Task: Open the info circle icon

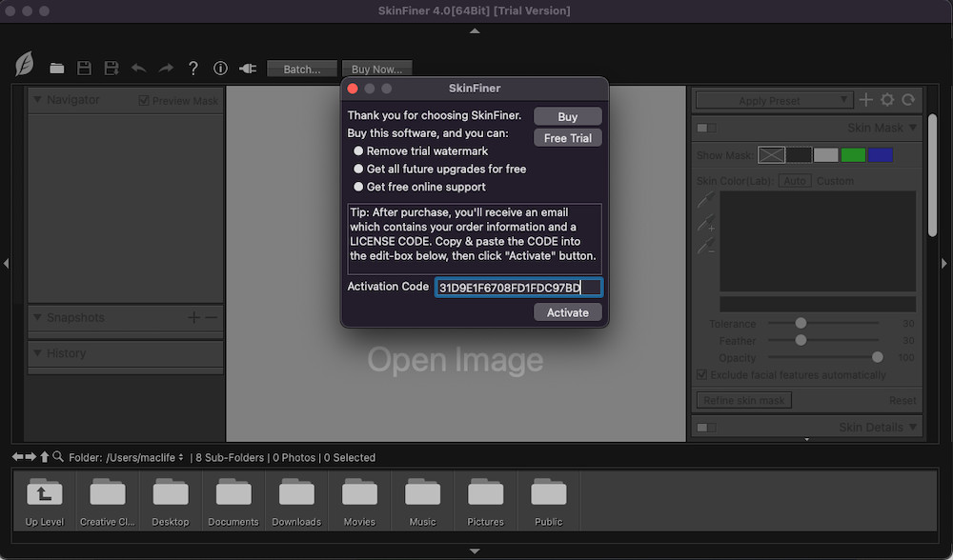Action: click(x=220, y=69)
